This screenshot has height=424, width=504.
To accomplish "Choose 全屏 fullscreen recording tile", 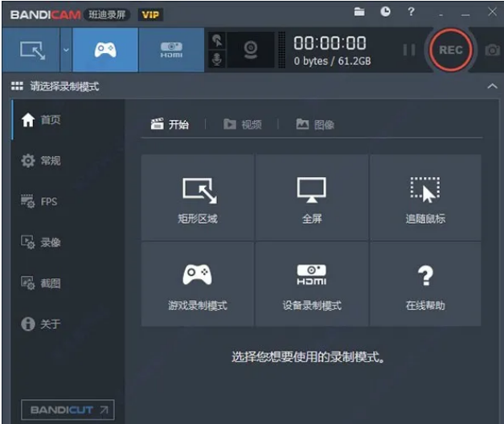I will coord(312,197).
